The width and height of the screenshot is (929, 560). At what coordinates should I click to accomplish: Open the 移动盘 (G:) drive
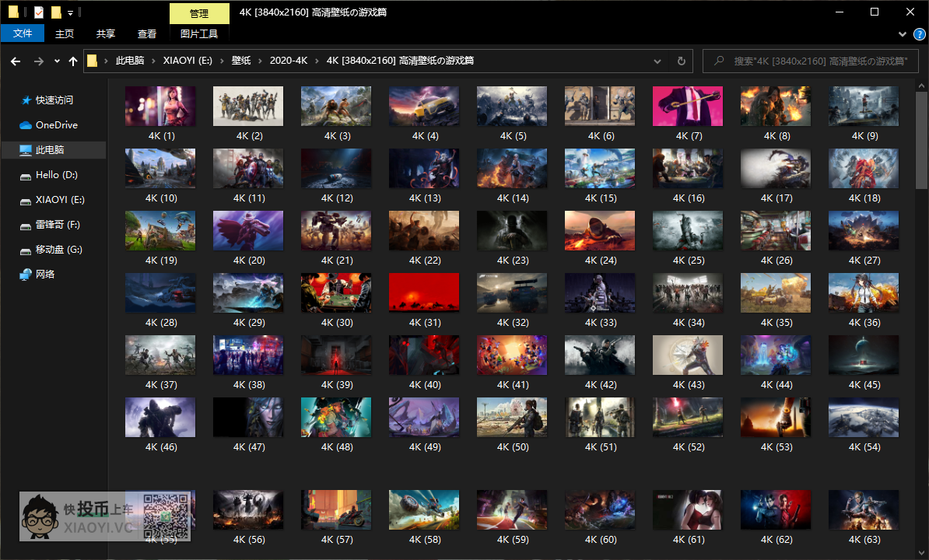coord(58,249)
